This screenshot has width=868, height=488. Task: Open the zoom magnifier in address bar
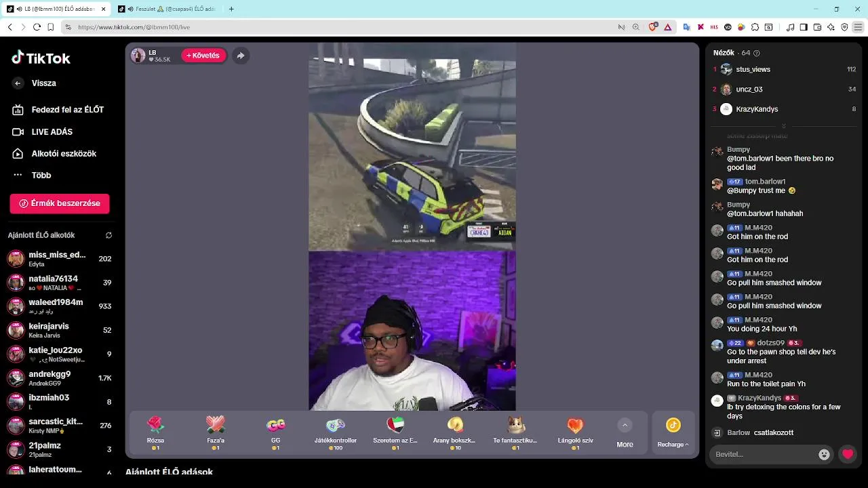point(635,27)
